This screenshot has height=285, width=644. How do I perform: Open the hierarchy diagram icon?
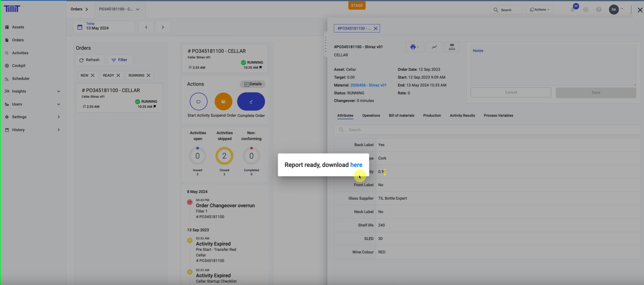pyautogui.click(x=452, y=47)
